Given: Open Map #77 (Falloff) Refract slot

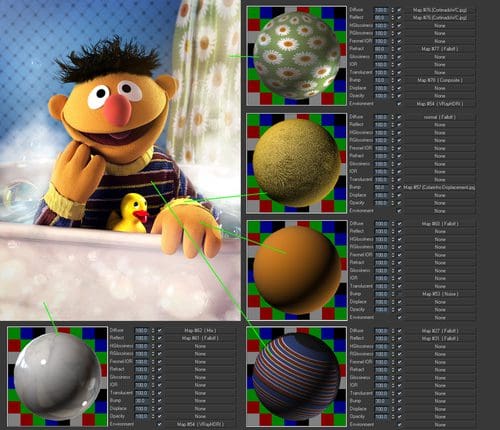Looking at the screenshot, I should pos(440,49).
